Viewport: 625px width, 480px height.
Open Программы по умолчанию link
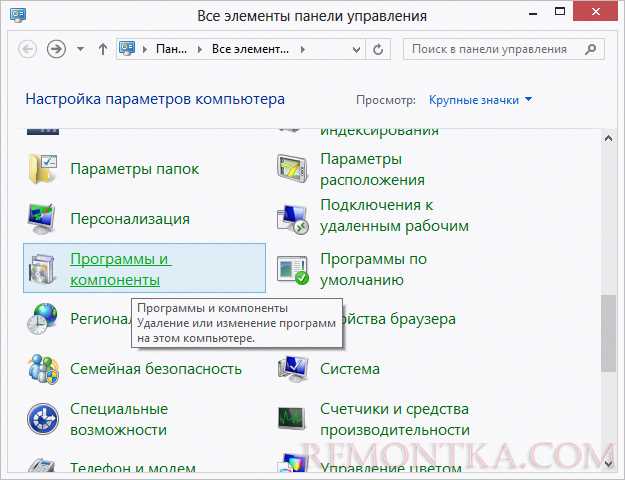[373, 270]
